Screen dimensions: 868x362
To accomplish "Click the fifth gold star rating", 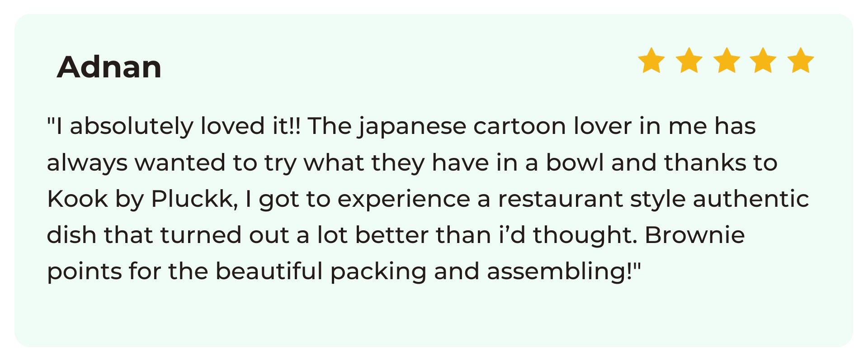I will point(801,60).
